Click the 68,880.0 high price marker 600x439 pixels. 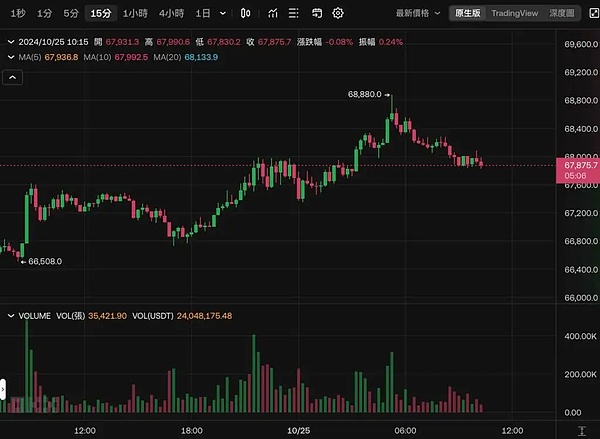point(365,94)
